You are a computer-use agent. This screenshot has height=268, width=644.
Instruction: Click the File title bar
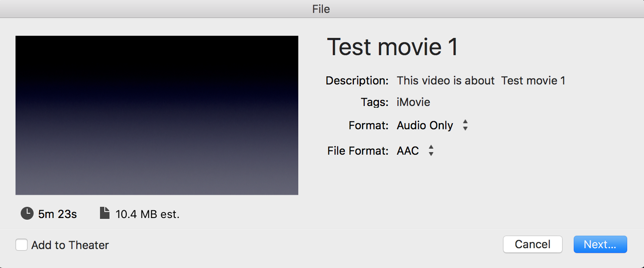tap(322, 9)
